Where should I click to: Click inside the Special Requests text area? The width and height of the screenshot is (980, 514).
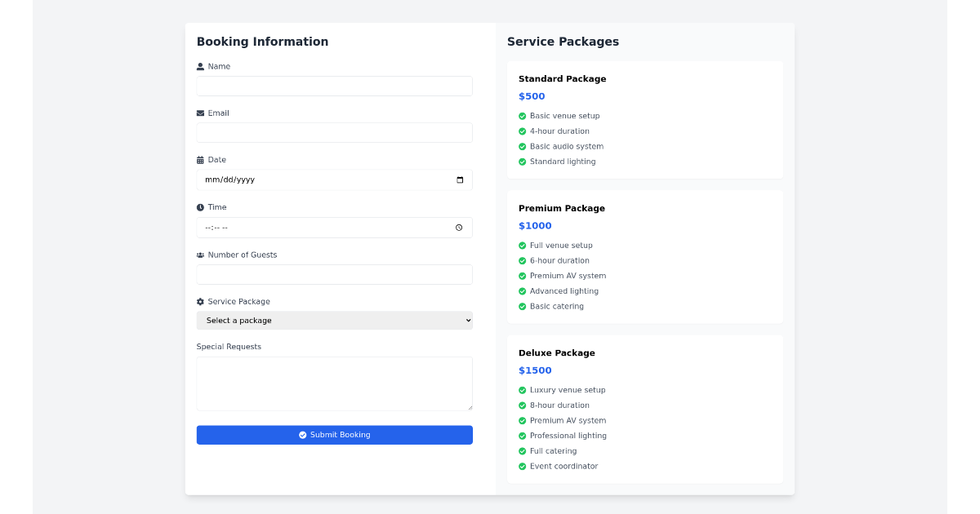pos(334,383)
